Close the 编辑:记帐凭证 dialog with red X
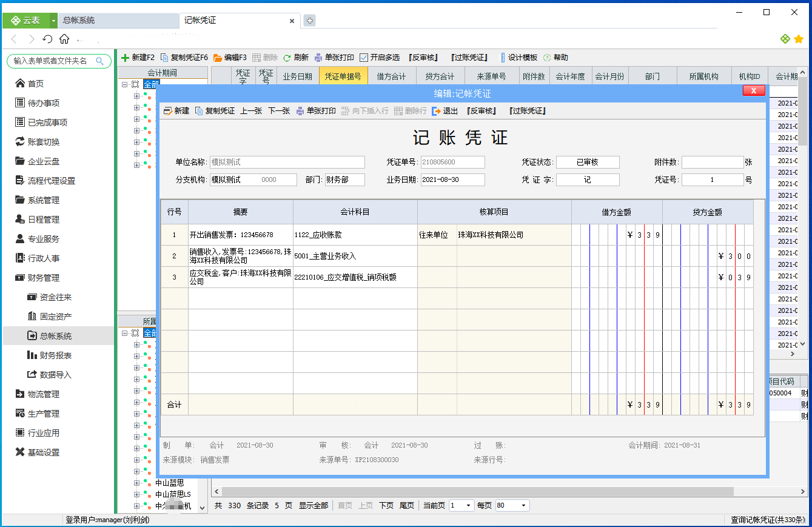Image resolution: width=812 pixels, height=527 pixels. tap(753, 90)
